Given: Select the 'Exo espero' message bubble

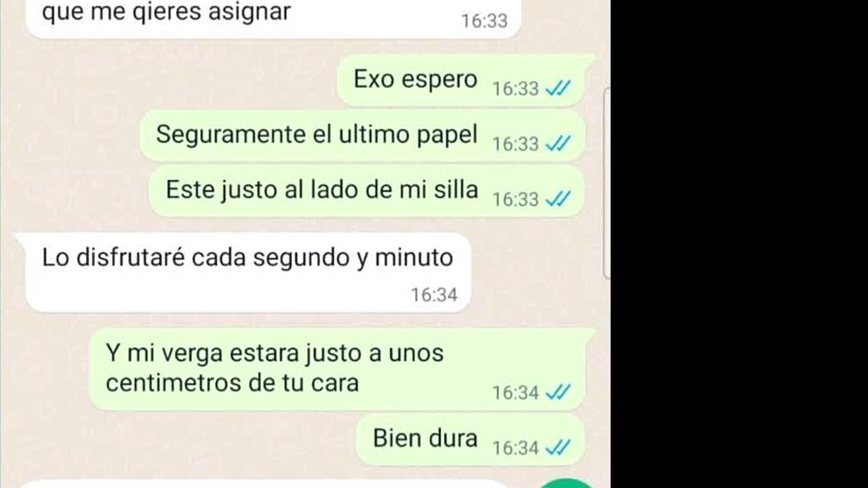Looking at the screenshot, I should pyautogui.click(x=461, y=81).
